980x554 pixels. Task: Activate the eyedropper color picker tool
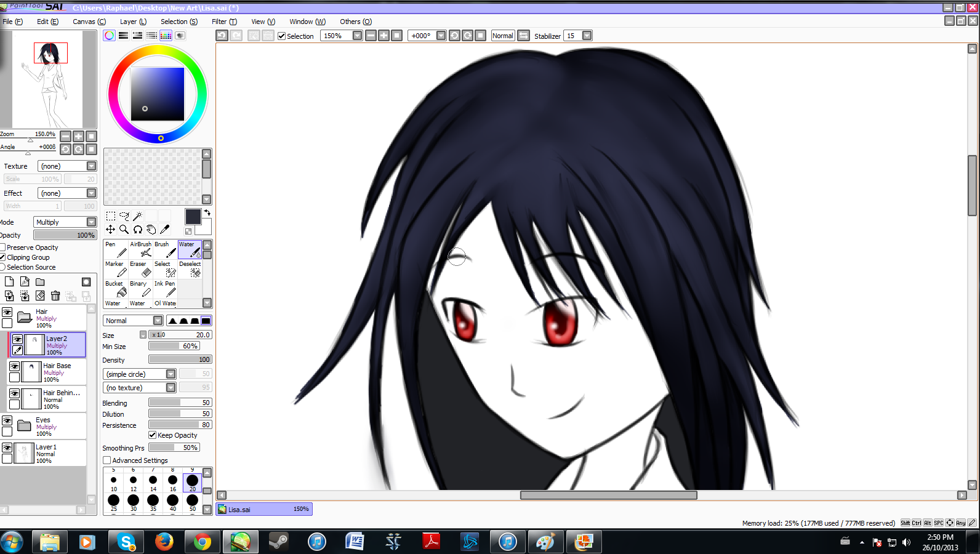pos(165,230)
